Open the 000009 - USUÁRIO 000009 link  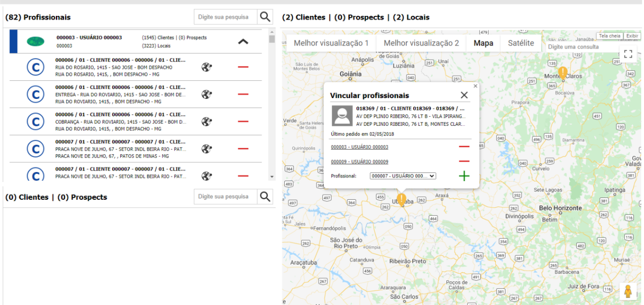point(359,162)
